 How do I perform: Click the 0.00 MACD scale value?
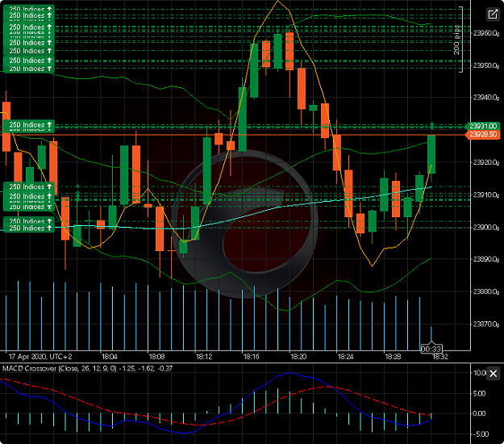click(479, 414)
